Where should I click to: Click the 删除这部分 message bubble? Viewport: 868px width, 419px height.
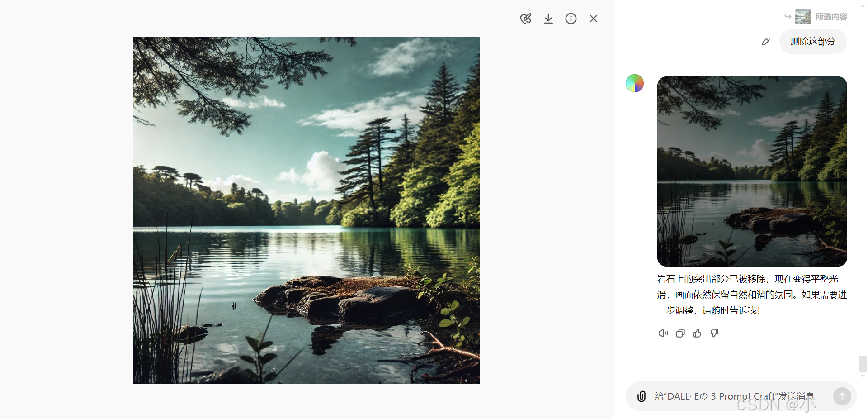pyautogui.click(x=813, y=41)
